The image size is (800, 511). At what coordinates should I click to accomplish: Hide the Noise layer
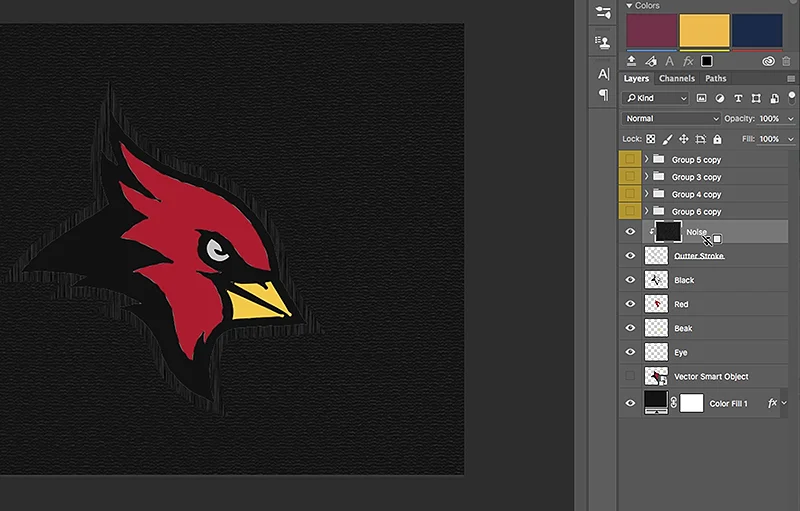coord(630,232)
